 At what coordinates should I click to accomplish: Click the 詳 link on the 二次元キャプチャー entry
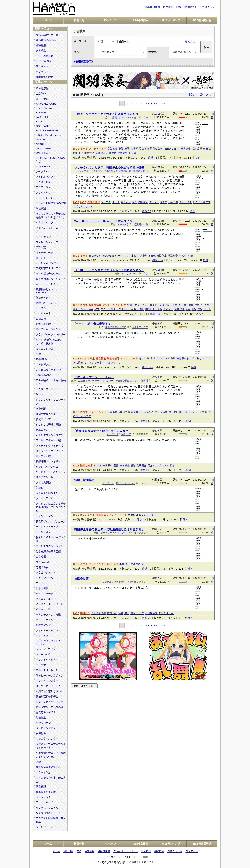tap(212, 380)
